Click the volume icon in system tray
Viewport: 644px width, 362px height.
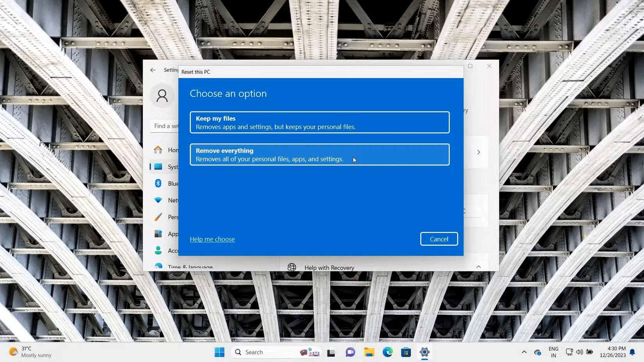[x=579, y=352]
